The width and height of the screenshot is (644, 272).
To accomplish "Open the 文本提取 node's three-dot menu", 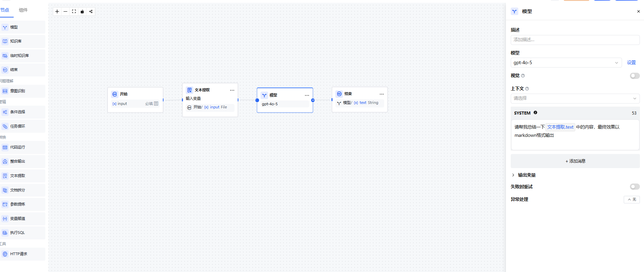I will [x=232, y=90].
